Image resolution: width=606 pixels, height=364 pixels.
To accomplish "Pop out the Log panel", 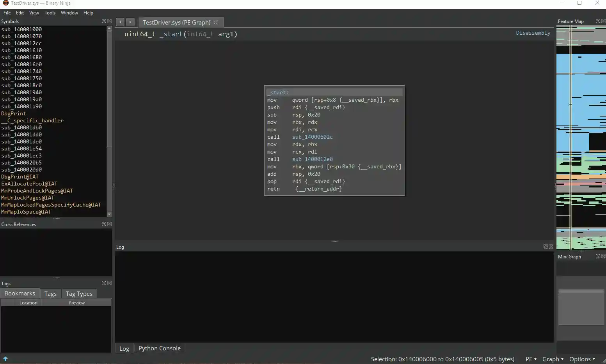I will [x=545, y=246].
